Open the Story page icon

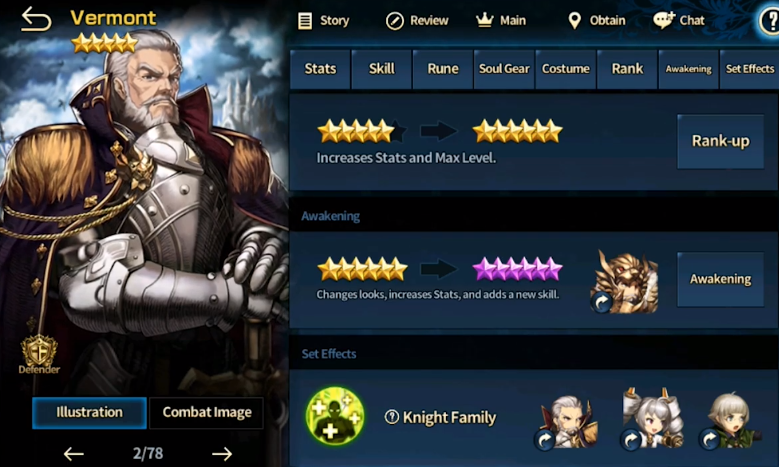tap(305, 21)
